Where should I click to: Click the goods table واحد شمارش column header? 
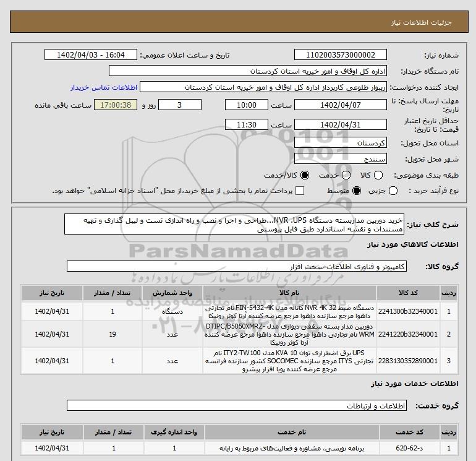pyautogui.click(x=172, y=293)
